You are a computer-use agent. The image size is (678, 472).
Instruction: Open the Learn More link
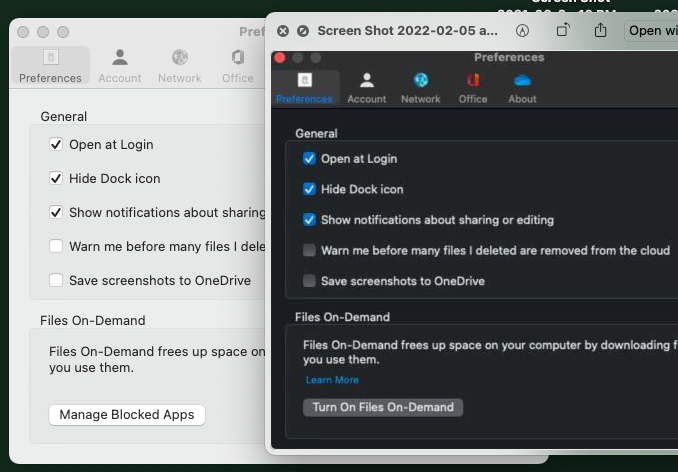[x=332, y=380]
